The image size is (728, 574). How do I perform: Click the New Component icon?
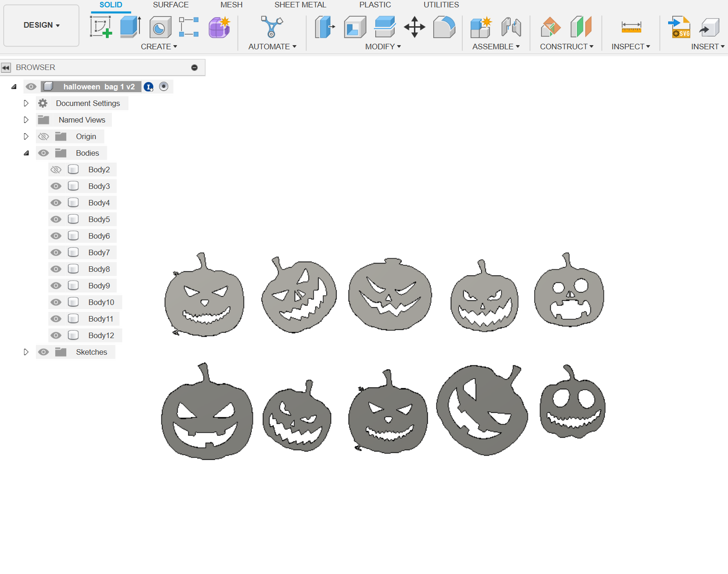coord(481,27)
